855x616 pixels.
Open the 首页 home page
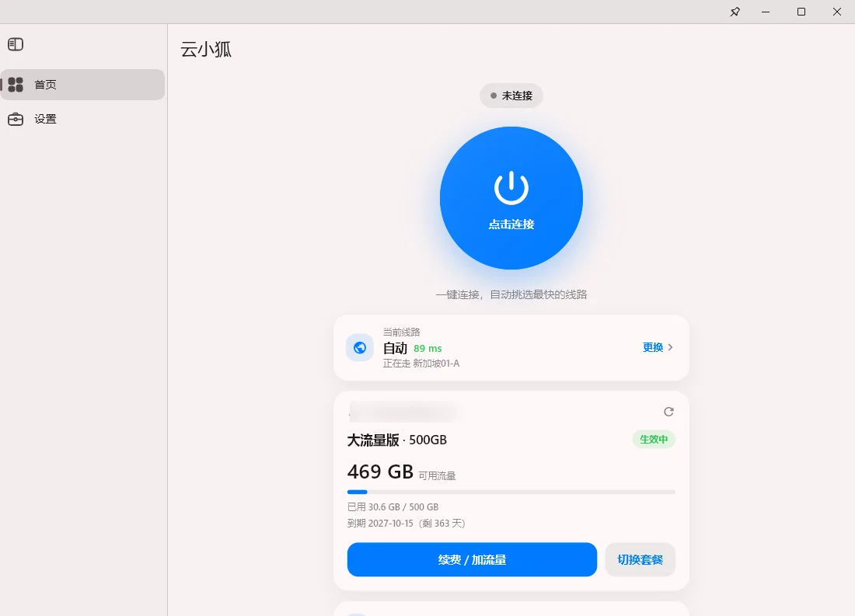pos(82,85)
